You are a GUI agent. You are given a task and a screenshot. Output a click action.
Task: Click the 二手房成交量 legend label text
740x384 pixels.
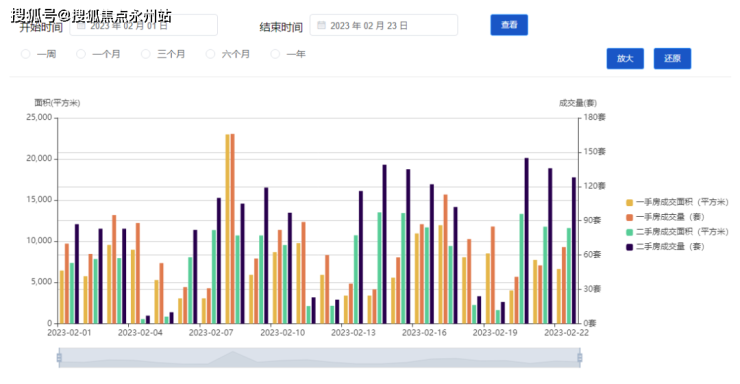[670, 247]
